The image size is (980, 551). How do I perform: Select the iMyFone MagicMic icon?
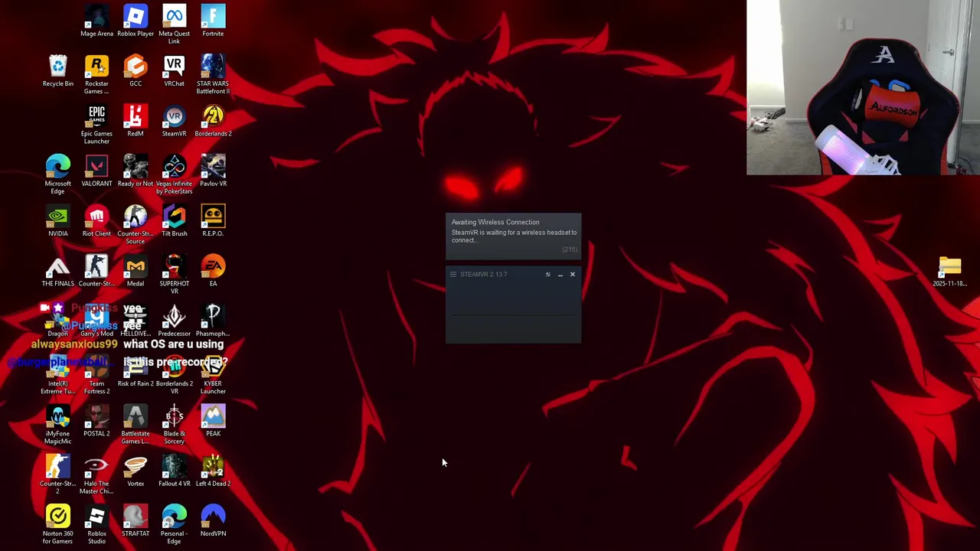tap(57, 425)
